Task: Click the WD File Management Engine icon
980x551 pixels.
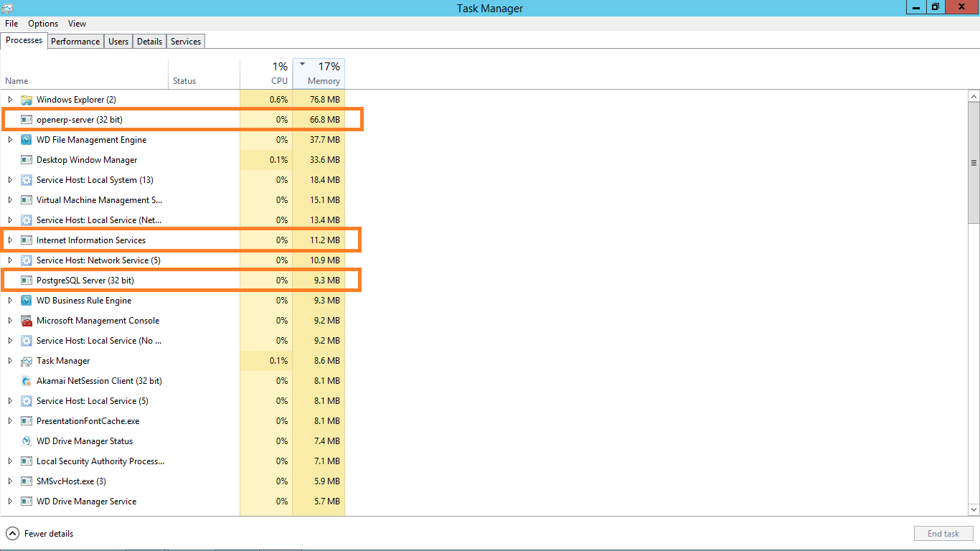Action: 27,140
